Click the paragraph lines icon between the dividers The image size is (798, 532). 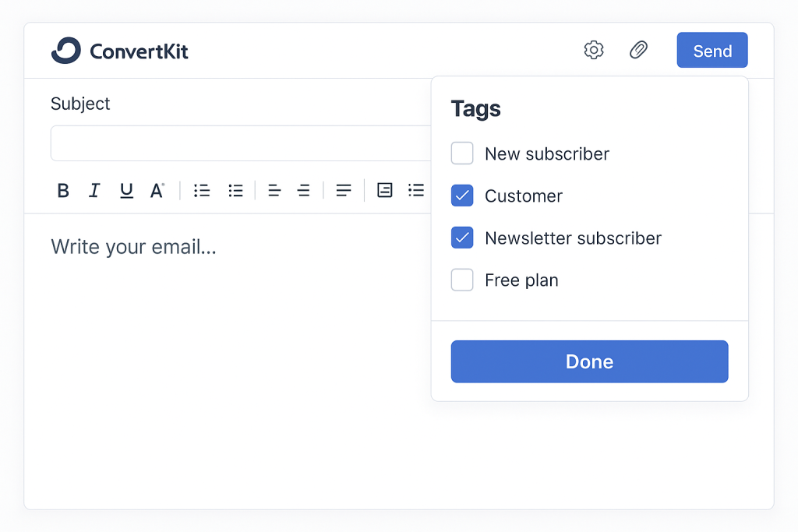(344, 191)
